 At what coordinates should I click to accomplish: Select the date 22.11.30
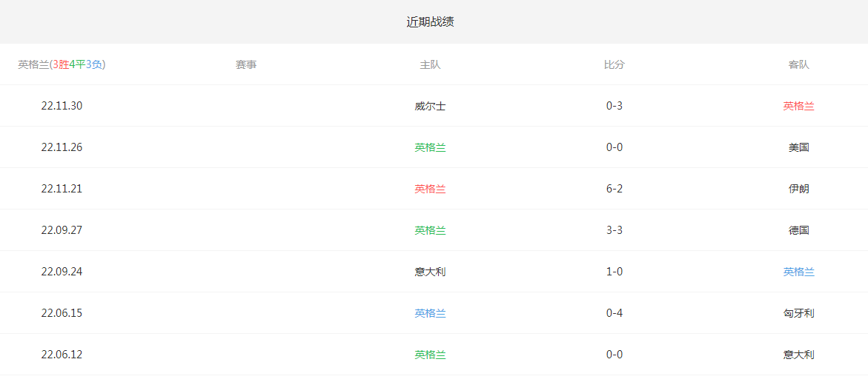click(62, 106)
